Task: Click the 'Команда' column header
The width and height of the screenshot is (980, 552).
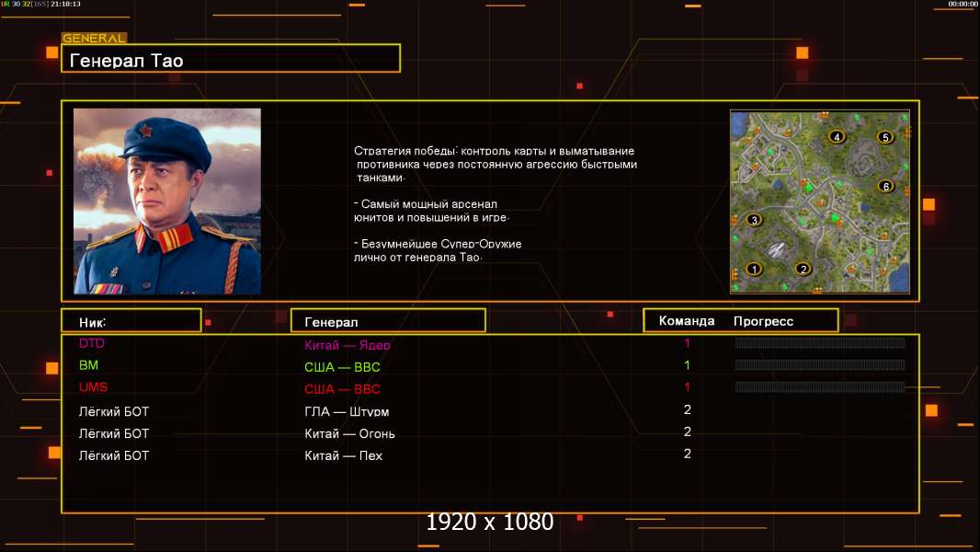Action: click(x=686, y=321)
